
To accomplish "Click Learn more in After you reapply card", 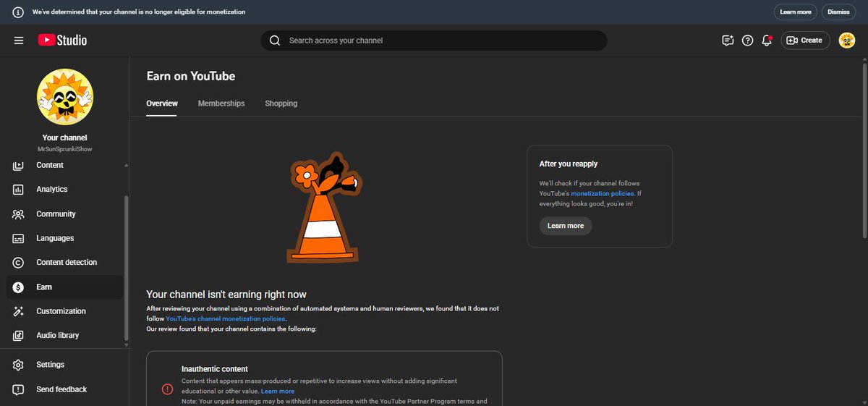I will pyautogui.click(x=566, y=226).
